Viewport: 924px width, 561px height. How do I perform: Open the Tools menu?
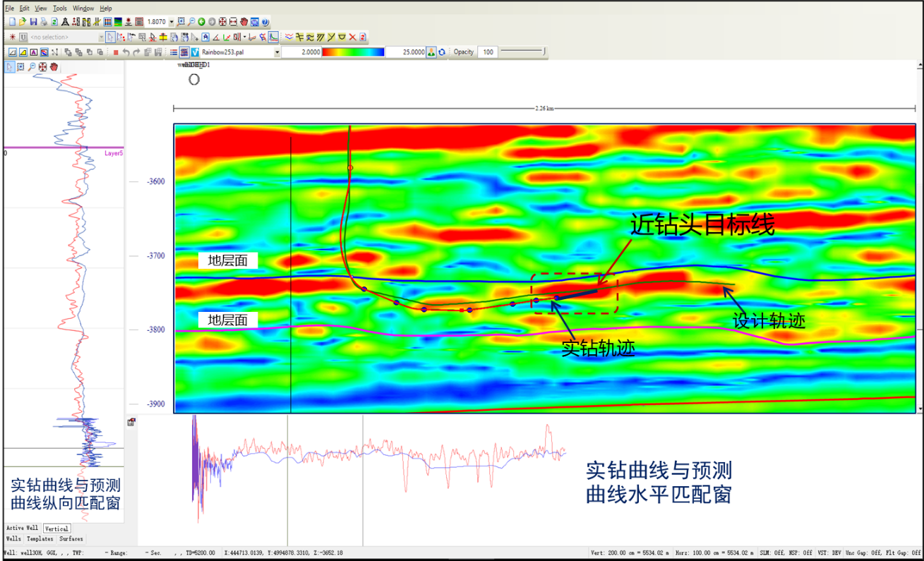click(60, 8)
